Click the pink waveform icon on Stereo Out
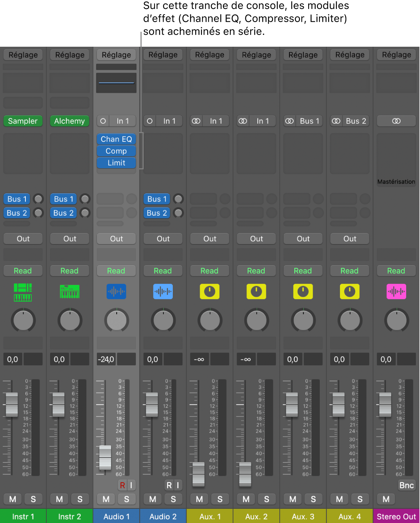The width and height of the screenshot is (420, 523). (396, 292)
